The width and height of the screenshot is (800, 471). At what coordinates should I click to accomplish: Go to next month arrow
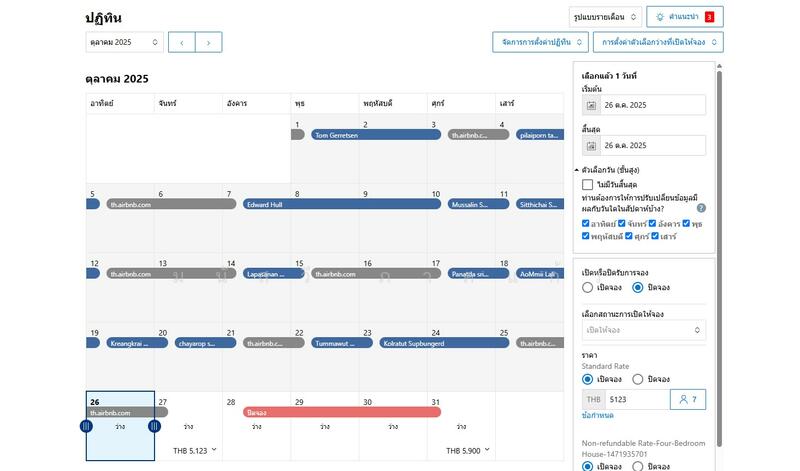(x=208, y=42)
